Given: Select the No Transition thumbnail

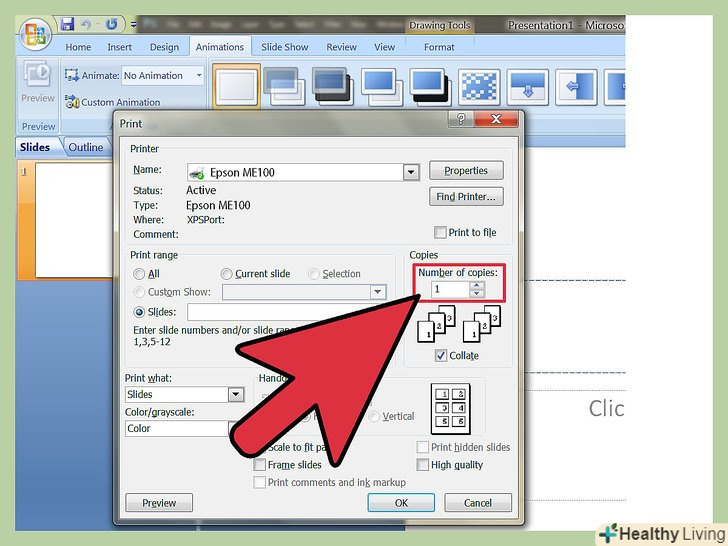Looking at the screenshot, I should [x=236, y=86].
